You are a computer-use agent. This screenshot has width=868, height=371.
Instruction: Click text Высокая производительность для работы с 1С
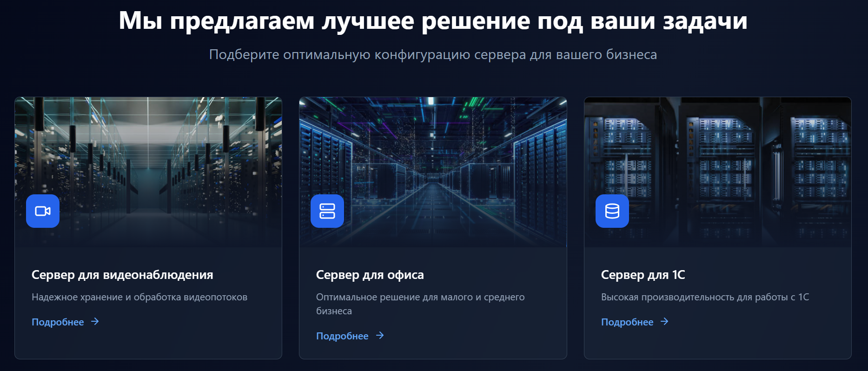[705, 297]
